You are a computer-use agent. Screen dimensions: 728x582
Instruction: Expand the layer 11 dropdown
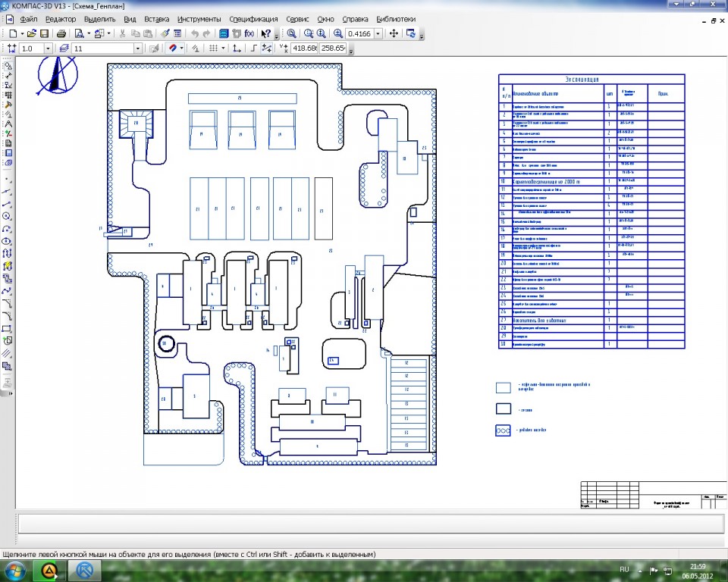coord(137,48)
